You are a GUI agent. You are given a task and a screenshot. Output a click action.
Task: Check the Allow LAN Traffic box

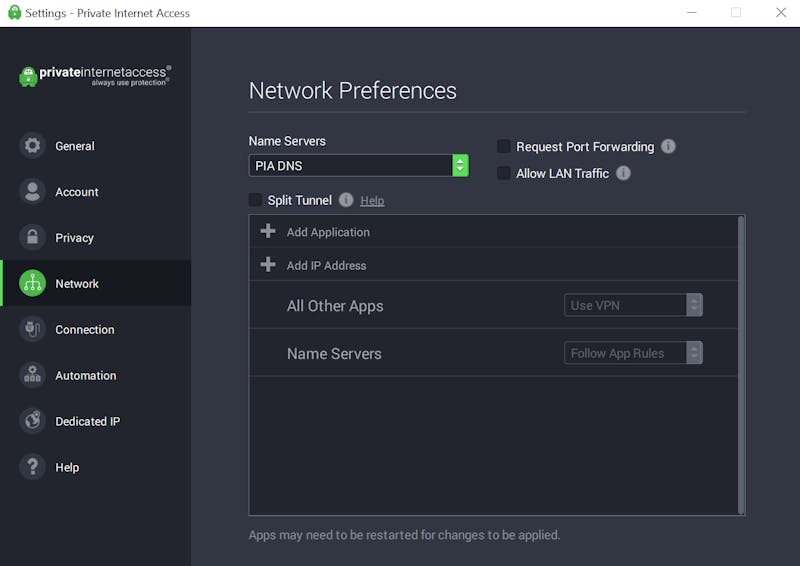coord(504,173)
